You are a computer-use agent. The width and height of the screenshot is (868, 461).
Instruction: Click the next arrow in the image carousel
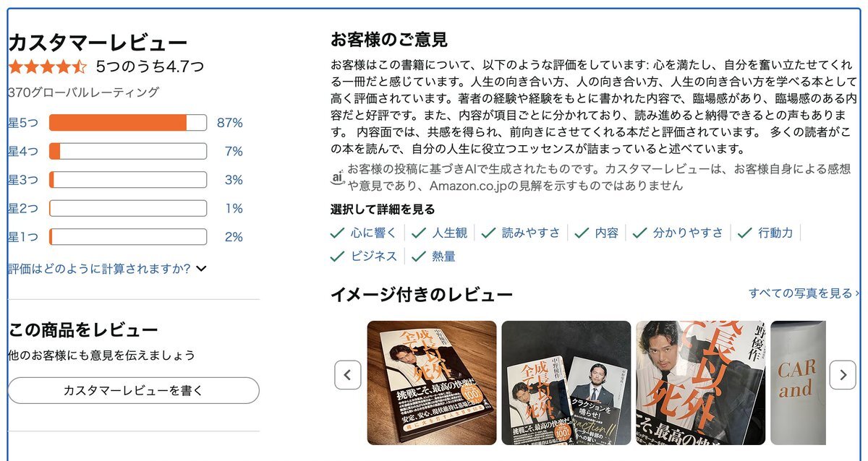click(843, 375)
